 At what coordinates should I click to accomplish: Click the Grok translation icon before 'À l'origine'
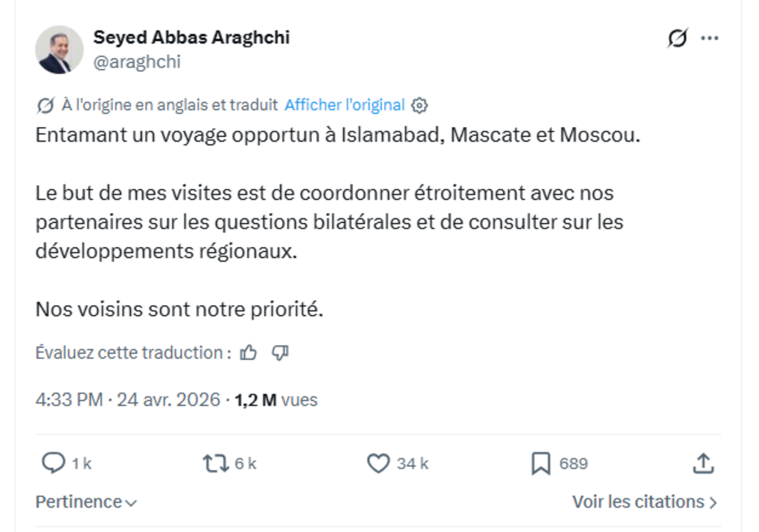point(46,105)
